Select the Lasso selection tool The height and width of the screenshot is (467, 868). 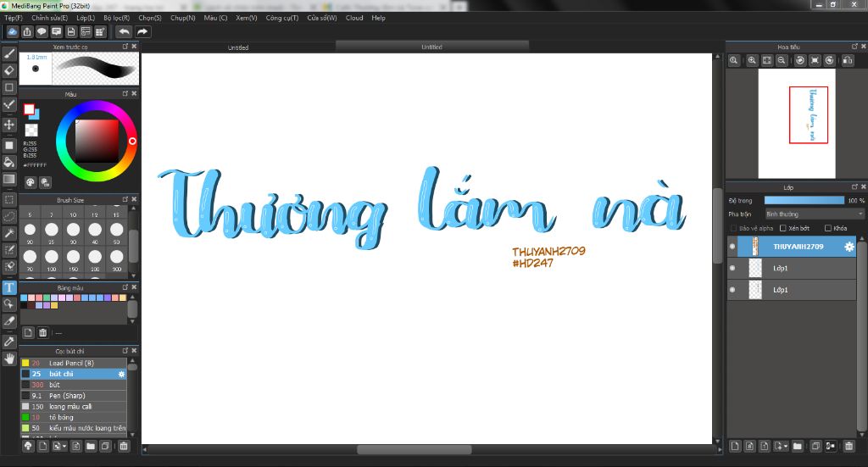pyautogui.click(x=9, y=216)
